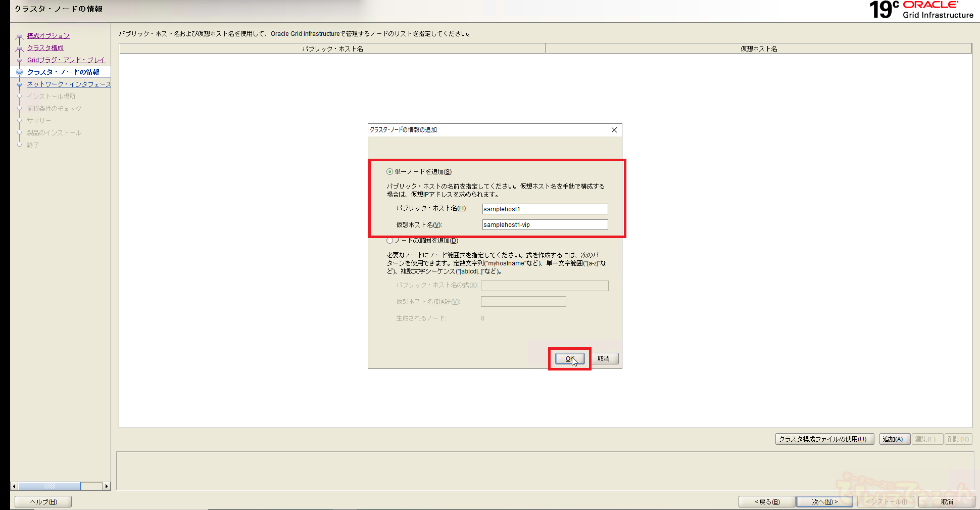Image resolution: width=980 pixels, height=510 pixels.
Task: Click the 戻る back button
Action: point(767,502)
